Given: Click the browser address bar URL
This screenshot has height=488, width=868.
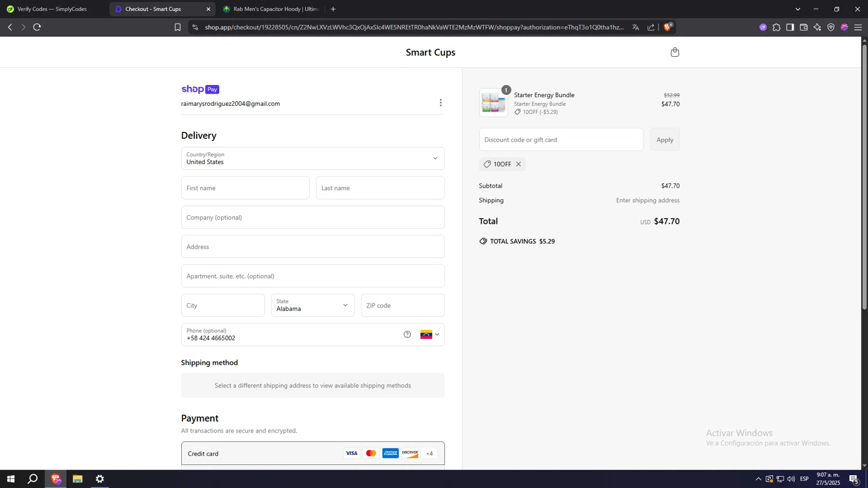Looking at the screenshot, I should [414, 27].
